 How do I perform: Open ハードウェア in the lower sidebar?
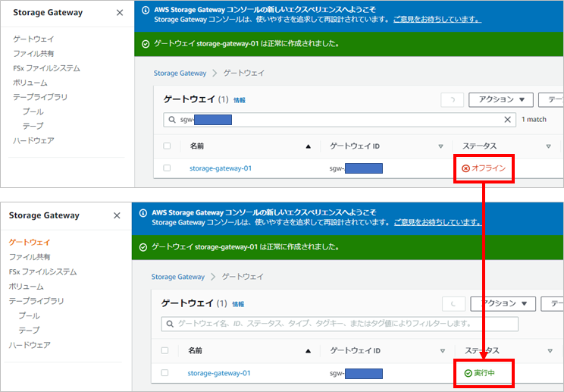30,345
